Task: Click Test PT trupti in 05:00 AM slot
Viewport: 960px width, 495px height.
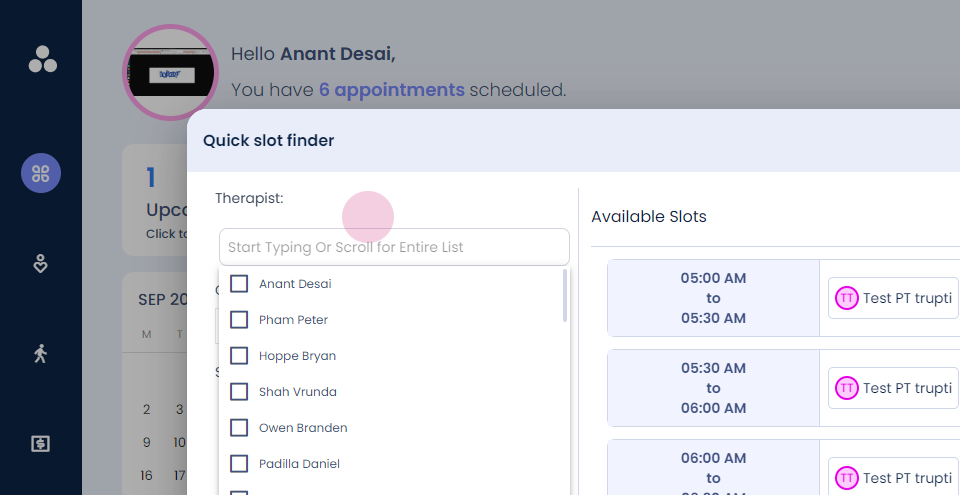Action: pos(893,298)
